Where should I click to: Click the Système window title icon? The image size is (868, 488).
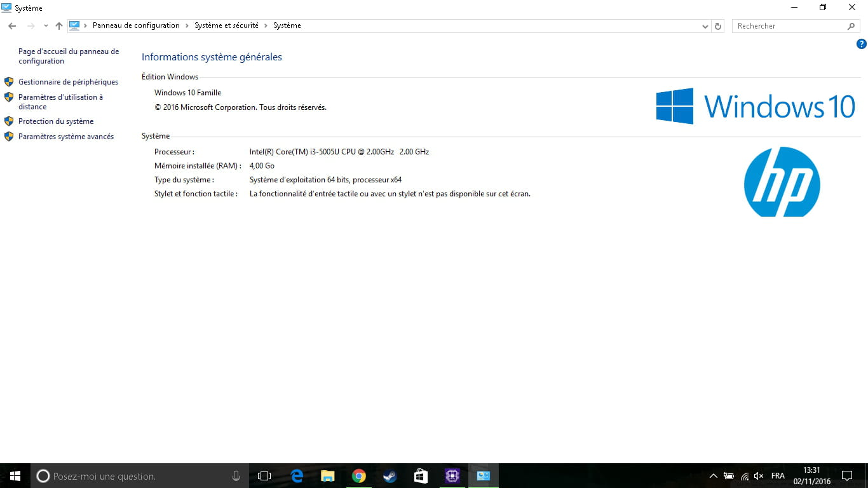pyautogui.click(x=7, y=8)
